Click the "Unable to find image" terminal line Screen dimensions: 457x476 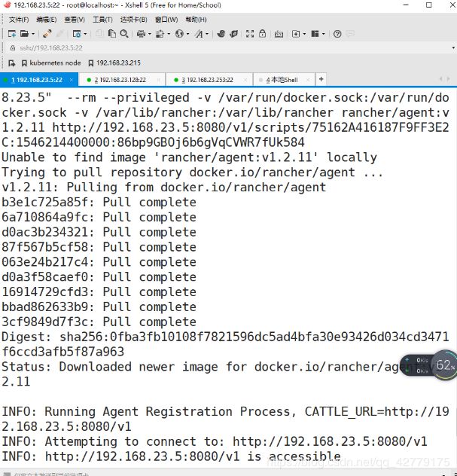point(189,157)
